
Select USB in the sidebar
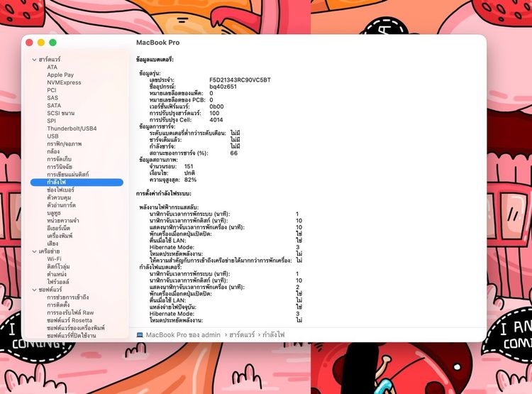click(x=53, y=136)
